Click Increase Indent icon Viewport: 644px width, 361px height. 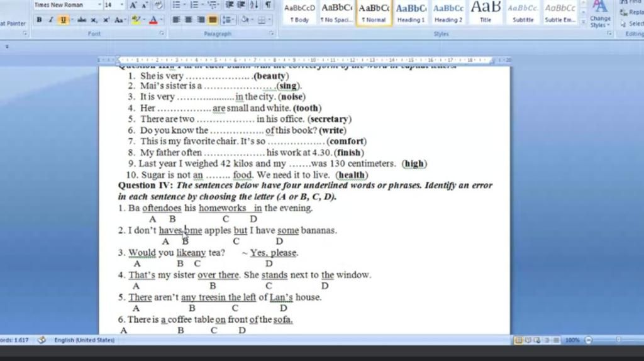[241, 5]
